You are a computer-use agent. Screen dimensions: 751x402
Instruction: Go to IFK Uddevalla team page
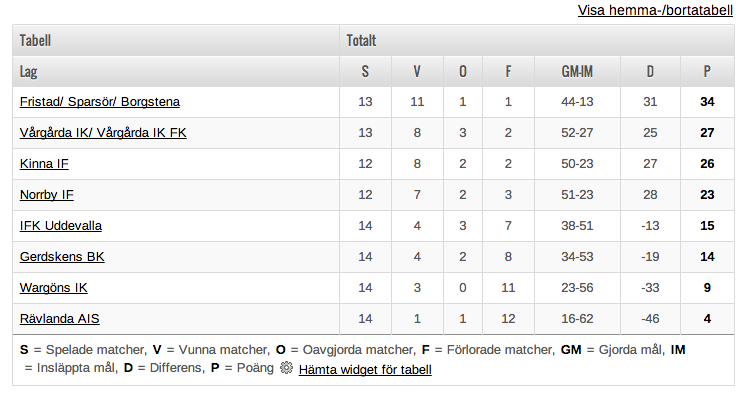click(x=61, y=226)
